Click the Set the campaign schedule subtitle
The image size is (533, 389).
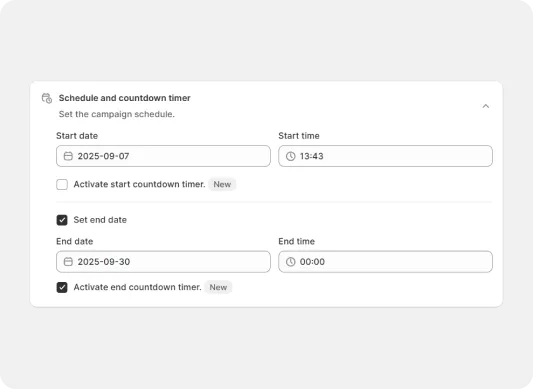pos(117,114)
